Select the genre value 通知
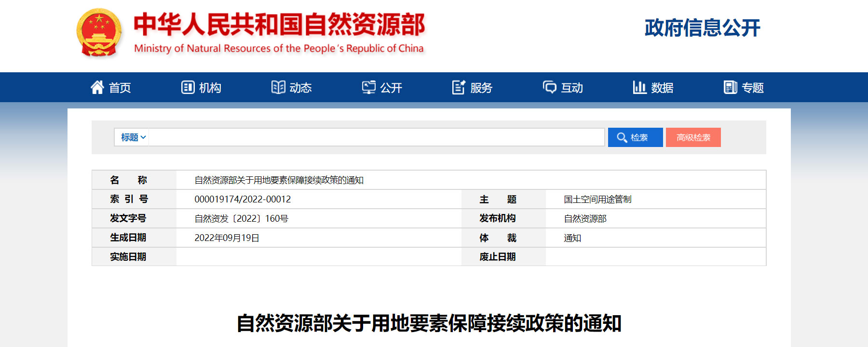The image size is (868, 347). coord(572,238)
